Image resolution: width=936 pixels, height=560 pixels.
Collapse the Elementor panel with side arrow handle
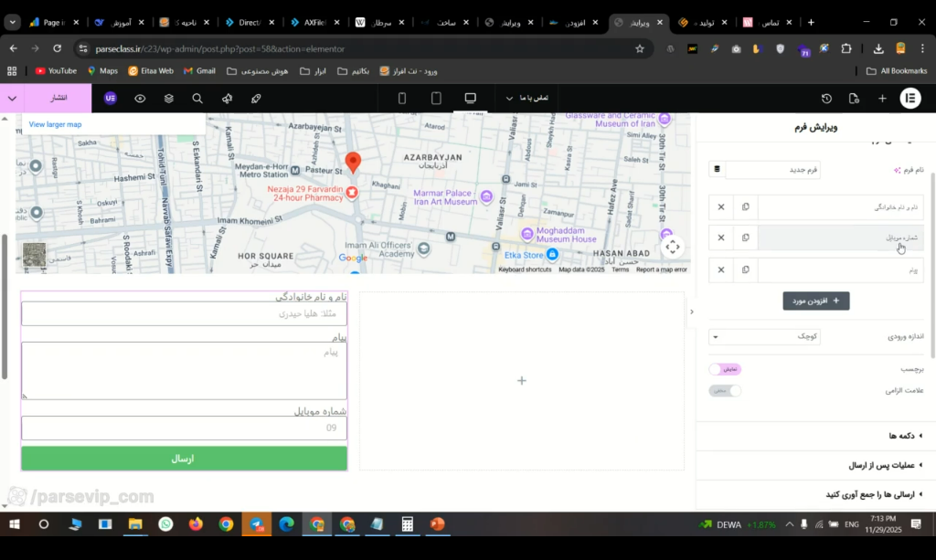point(692,312)
